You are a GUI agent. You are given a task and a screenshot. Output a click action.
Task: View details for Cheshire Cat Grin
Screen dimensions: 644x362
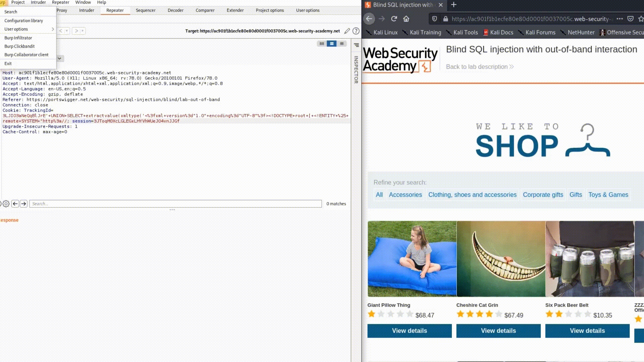tap(498, 331)
